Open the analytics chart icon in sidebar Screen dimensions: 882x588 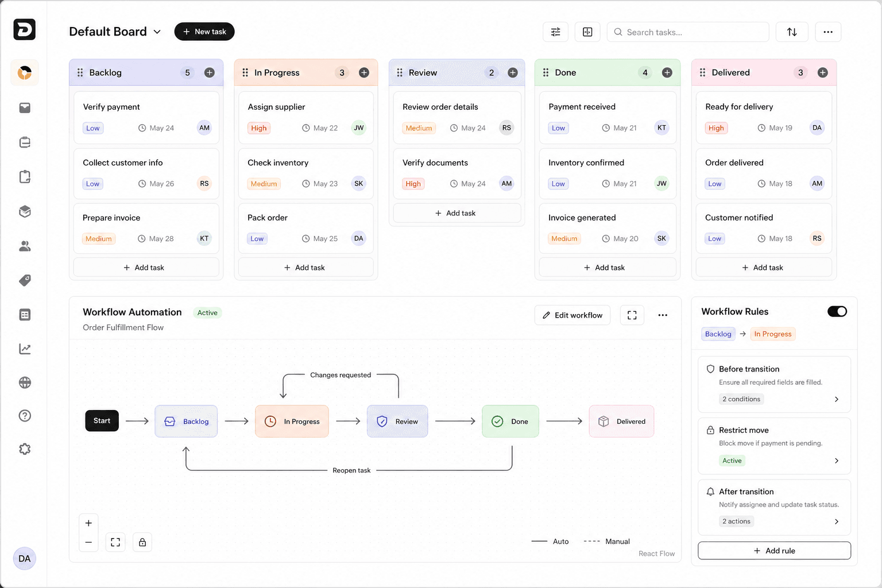(25, 349)
